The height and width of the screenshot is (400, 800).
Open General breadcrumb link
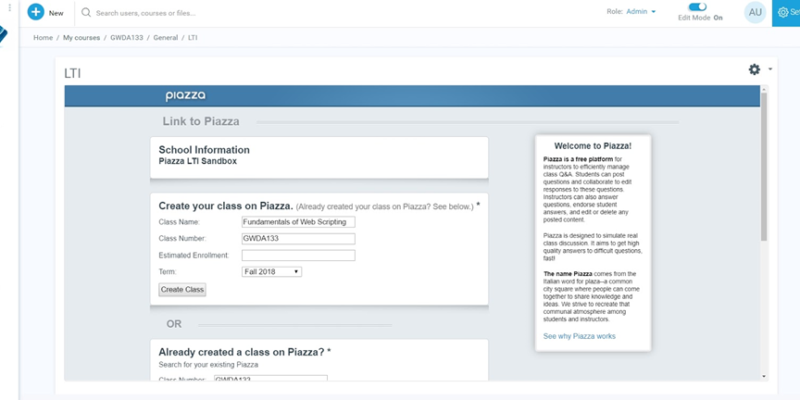[165, 38]
